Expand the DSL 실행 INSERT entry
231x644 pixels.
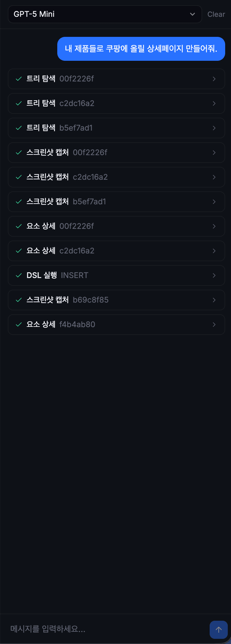[214, 275]
